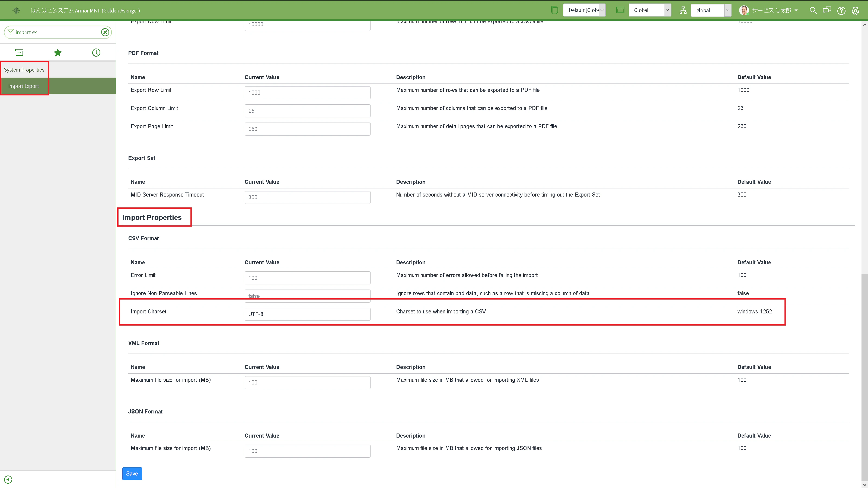Click the application picker icon in the header
The image size is (868, 488).
click(x=620, y=10)
